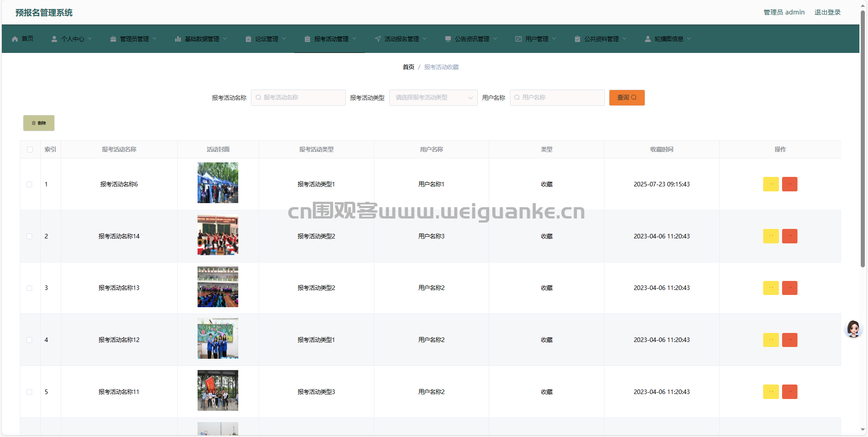This screenshot has width=868, height=437.
Task: Expand the 论坛管理 menu chevron
Action: point(284,39)
